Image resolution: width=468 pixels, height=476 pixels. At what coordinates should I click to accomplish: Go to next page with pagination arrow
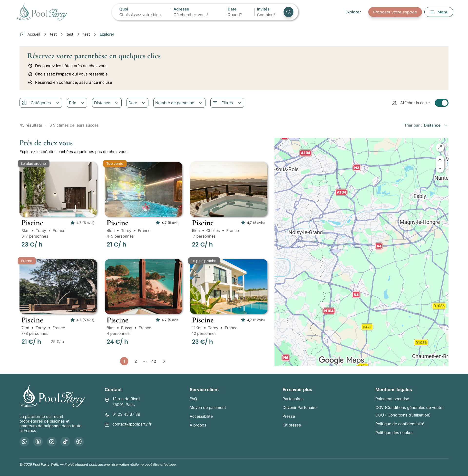click(x=164, y=361)
